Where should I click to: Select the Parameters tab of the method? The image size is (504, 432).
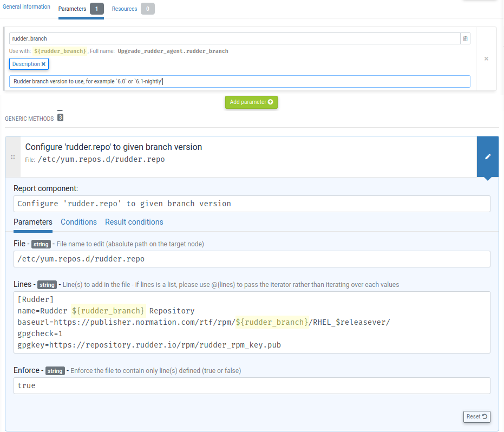(x=32, y=222)
